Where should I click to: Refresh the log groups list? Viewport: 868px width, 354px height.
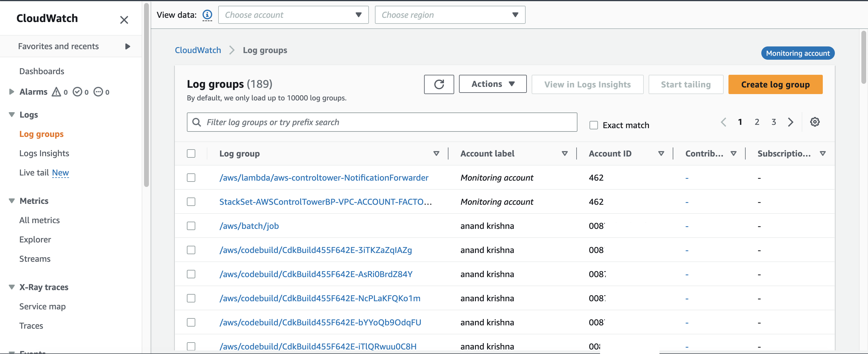(x=439, y=84)
